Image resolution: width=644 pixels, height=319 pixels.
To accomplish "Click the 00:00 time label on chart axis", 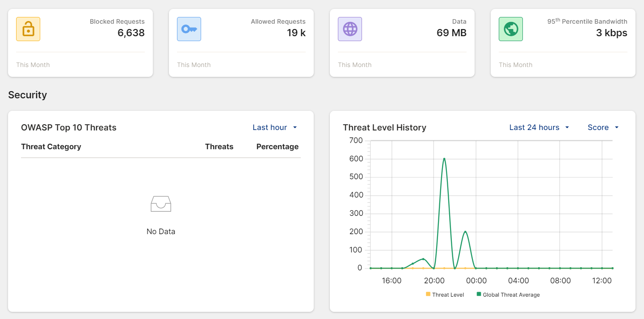I will click(476, 281).
